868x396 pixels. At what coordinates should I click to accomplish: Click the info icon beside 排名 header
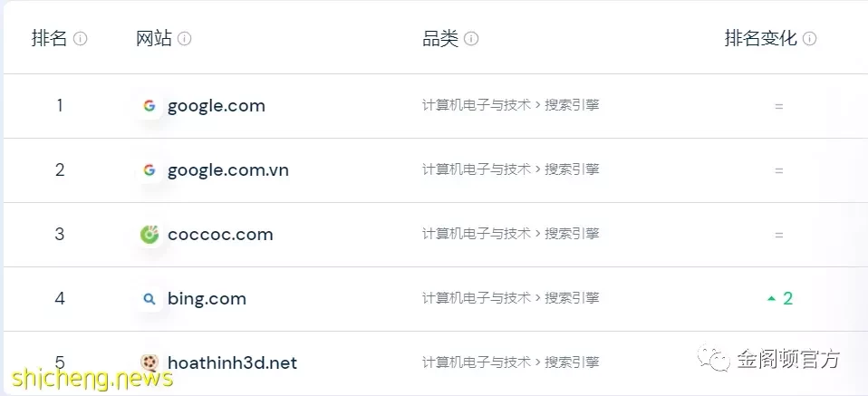click(x=81, y=39)
